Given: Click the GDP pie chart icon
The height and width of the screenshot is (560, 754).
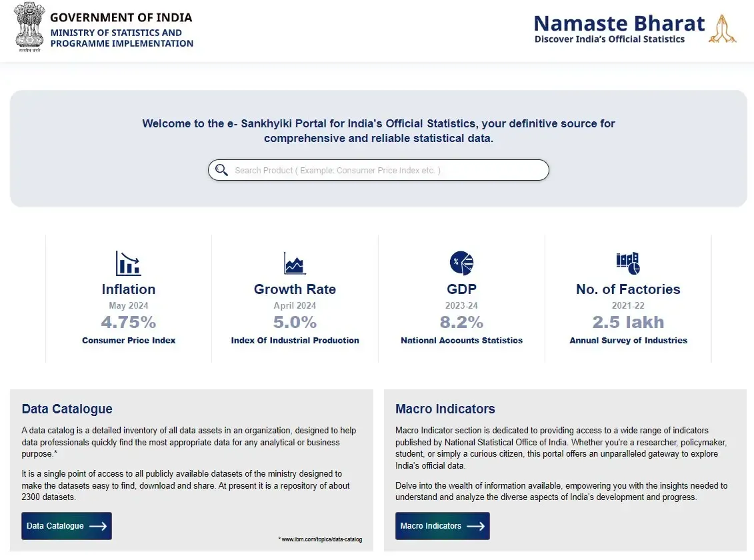Looking at the screenshot, I should click(x=461, y=263).
